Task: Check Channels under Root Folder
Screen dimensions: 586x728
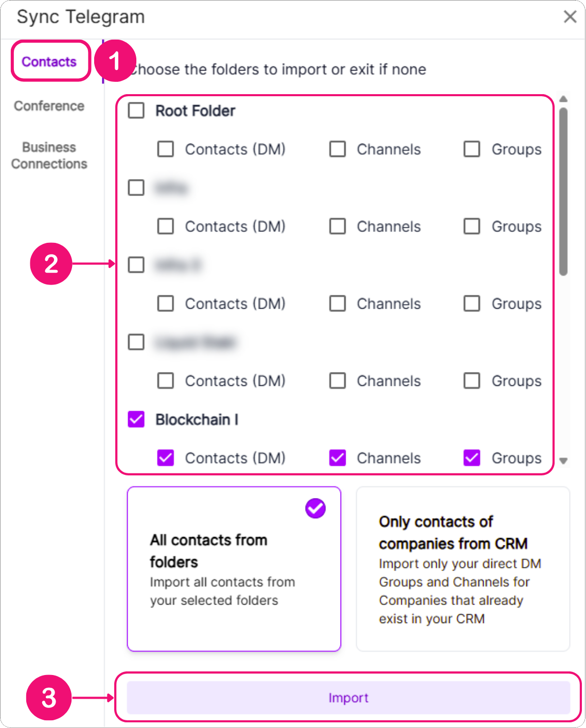Action: [338, 149]
